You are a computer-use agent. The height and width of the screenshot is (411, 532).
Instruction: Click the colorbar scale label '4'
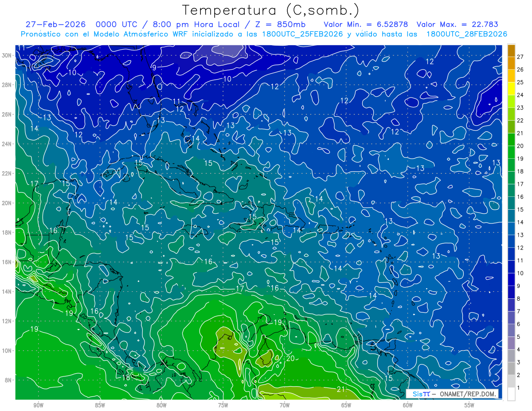(x=519, y=350)
